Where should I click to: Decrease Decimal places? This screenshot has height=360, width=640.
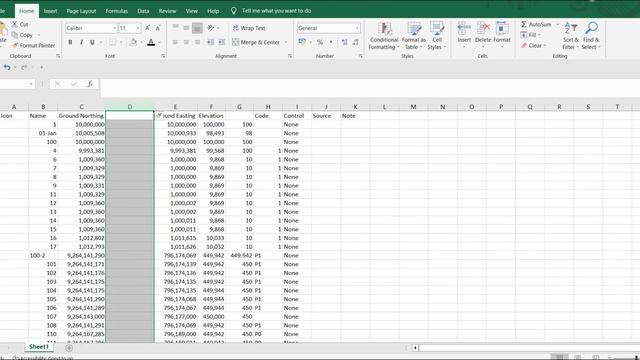click(x=356, y=42)
